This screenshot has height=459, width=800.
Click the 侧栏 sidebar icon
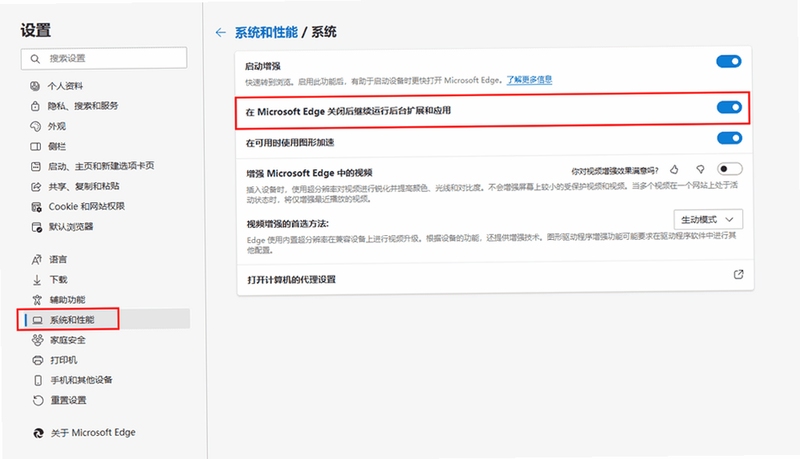point(36,146)
